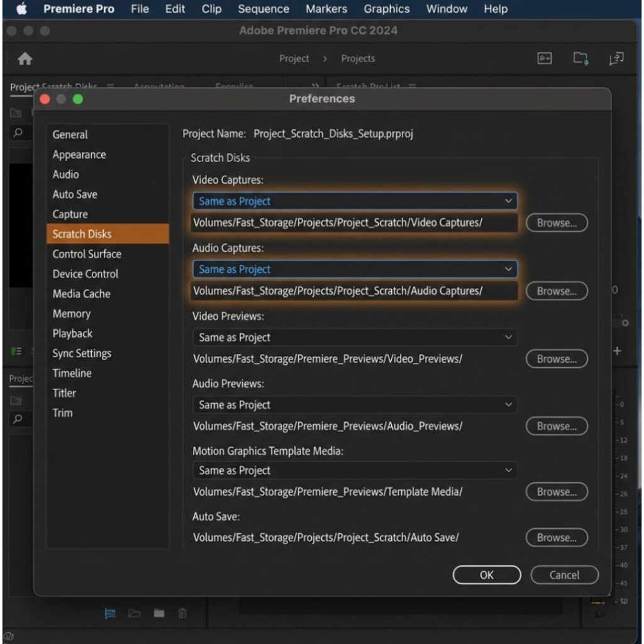Browse for Template Media folder
644x644 pixels.
tap(557, 492)
